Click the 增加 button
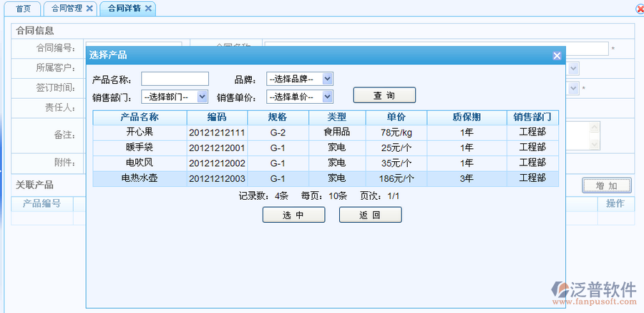Screen dimensions: 644x313 pos(606,186)
